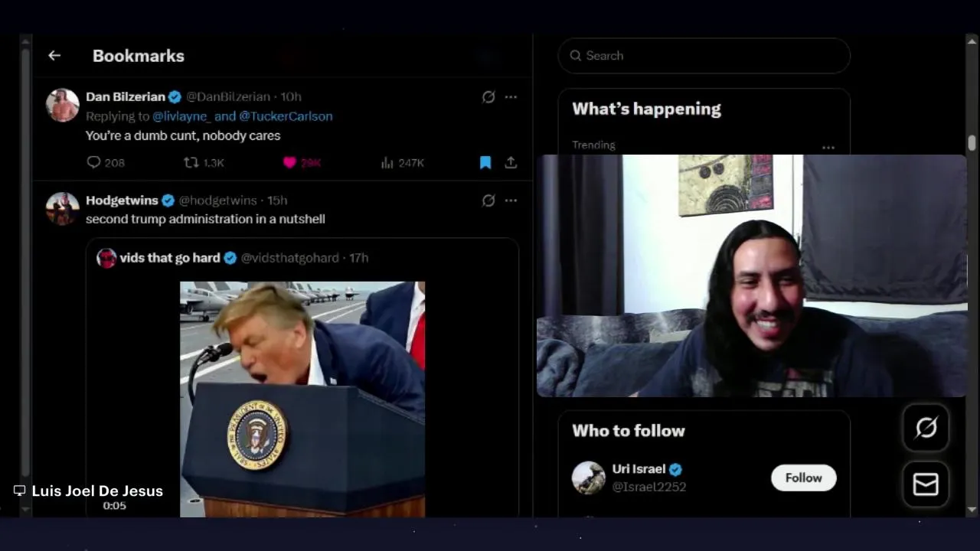This screenshot has height=551, width=980.
Task: Open Trending section more options
Action: coord(828,147)
